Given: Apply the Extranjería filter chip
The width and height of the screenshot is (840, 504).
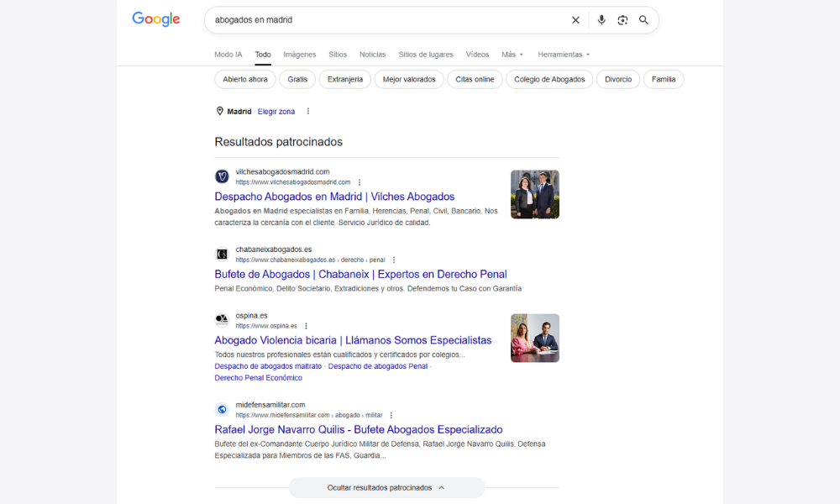Looking at the screenshot, I should 345,79.
